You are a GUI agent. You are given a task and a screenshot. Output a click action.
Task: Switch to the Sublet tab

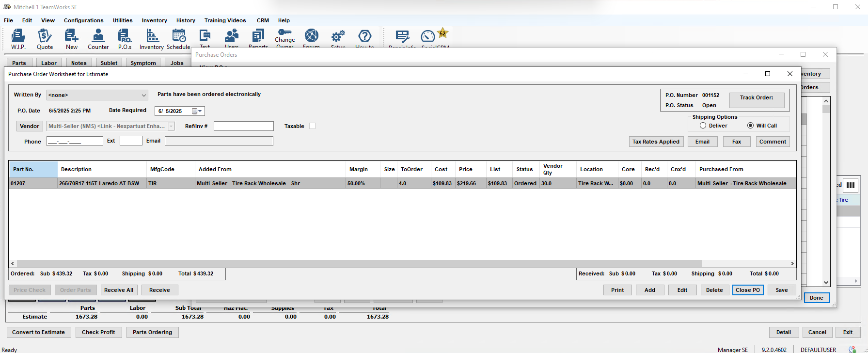pyautogui.click(x=109, y=63)
